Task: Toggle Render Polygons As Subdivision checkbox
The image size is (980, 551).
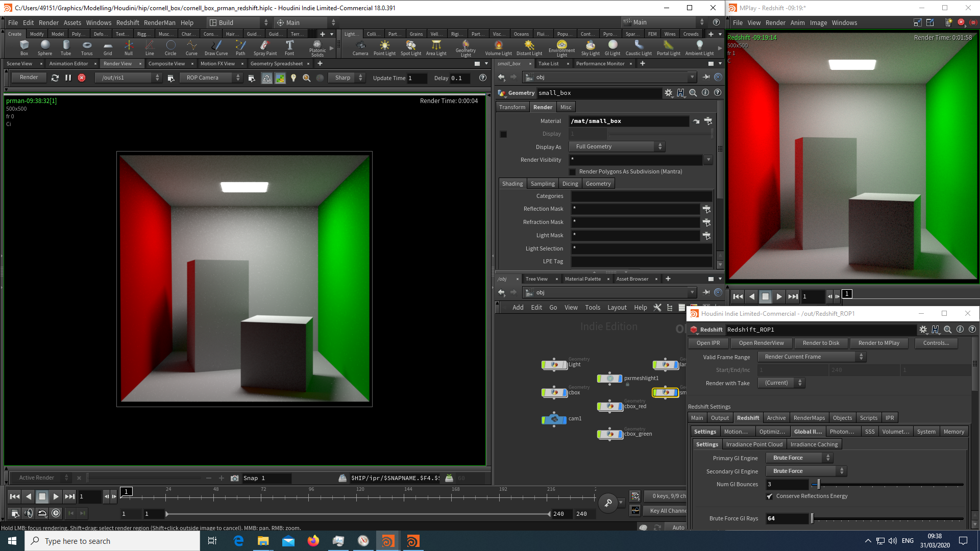Action: [572, 172]
